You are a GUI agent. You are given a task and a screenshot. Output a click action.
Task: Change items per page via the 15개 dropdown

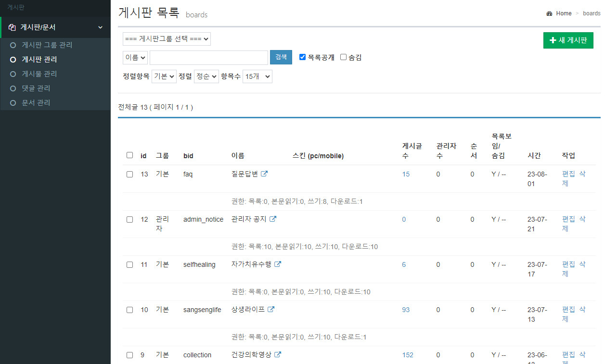coord(257,76)
